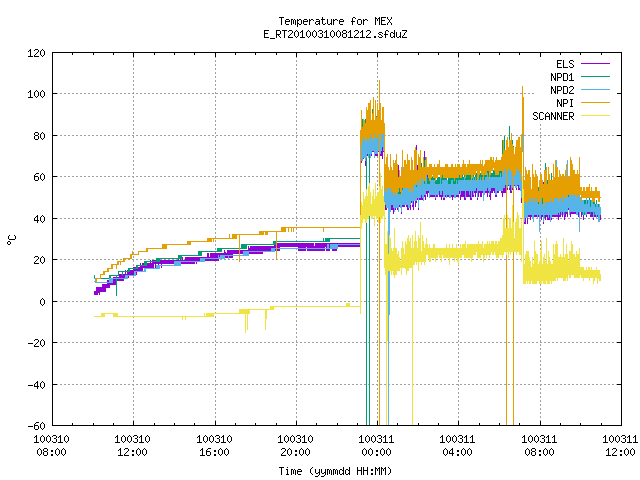Click the y-axis tick label 0

click(x=42, y=302)
